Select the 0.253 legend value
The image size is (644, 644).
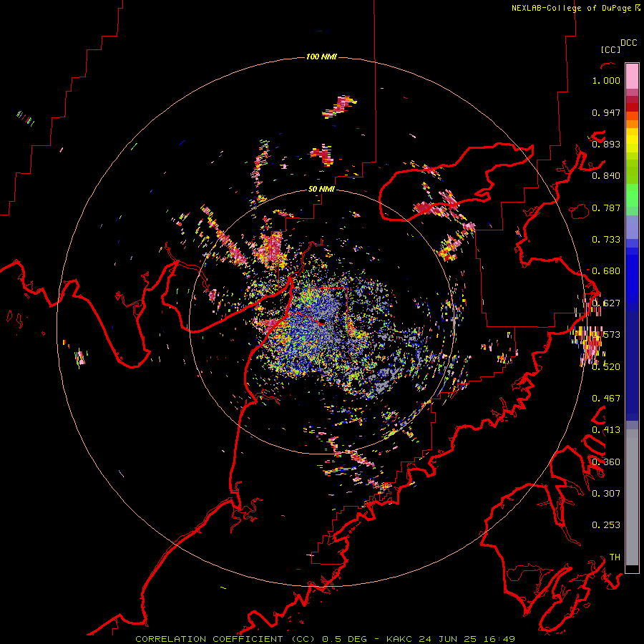point(606,525)
